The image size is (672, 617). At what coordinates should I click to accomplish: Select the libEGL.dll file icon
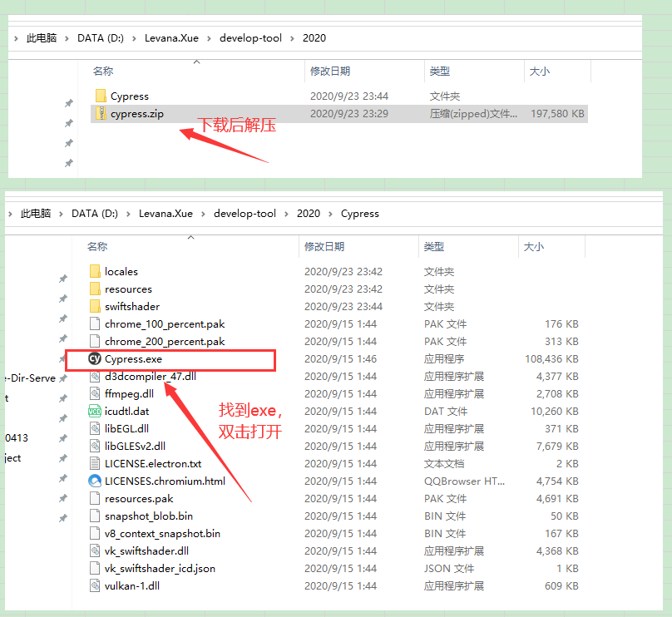pyautogui.click(x=95, y=428)
